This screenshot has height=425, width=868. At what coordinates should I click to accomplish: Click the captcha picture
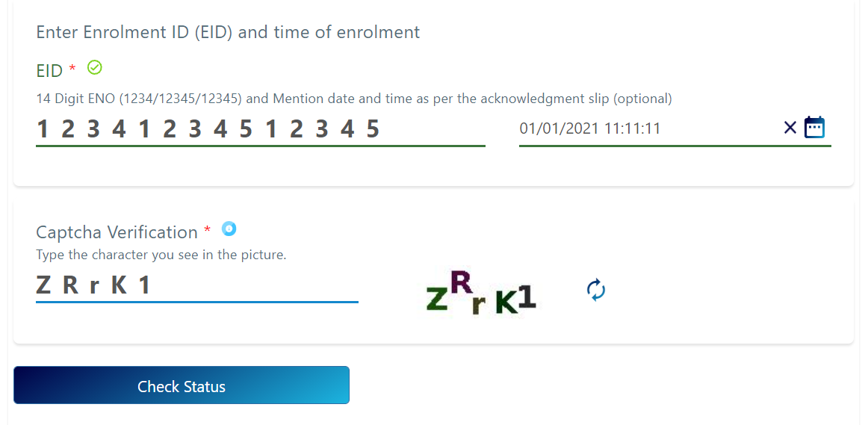pyautogui.click(x=481, y=293)
